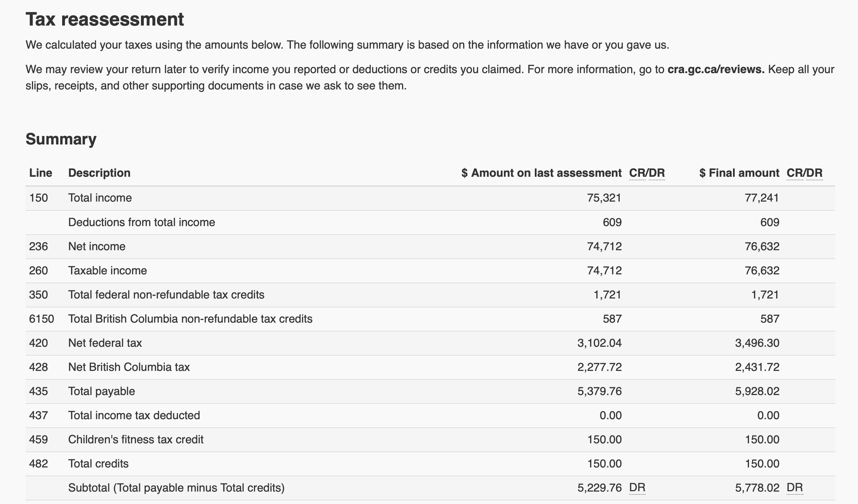Click DR abbreviation after Final amount
The height and width of the screenshot is (504, 858).
814,173
